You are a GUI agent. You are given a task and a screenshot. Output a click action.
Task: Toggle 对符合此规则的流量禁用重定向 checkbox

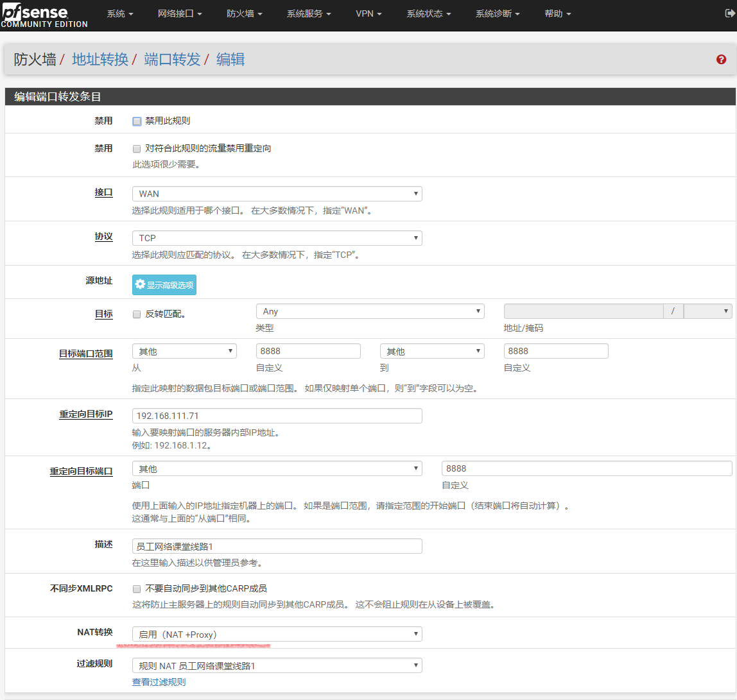(x=137, y=149)
